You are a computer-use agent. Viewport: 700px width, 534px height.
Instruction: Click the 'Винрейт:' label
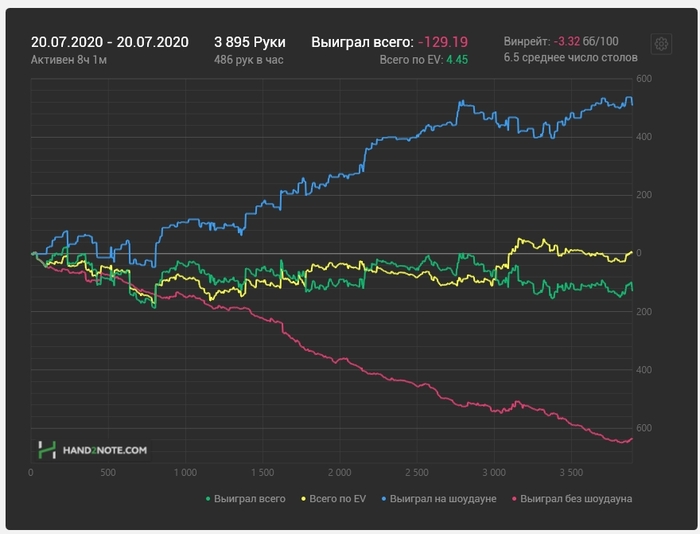tap(527, 42)
